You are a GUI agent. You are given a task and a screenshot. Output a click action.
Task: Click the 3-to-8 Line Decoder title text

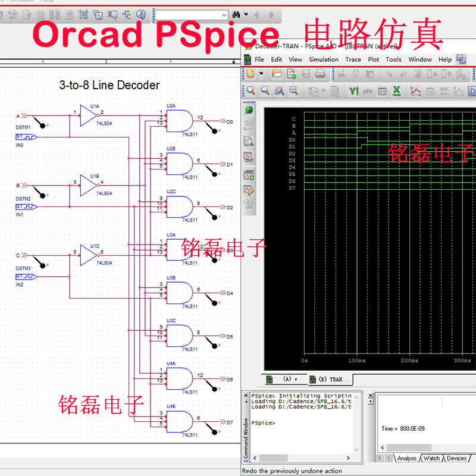coord(109,85)
